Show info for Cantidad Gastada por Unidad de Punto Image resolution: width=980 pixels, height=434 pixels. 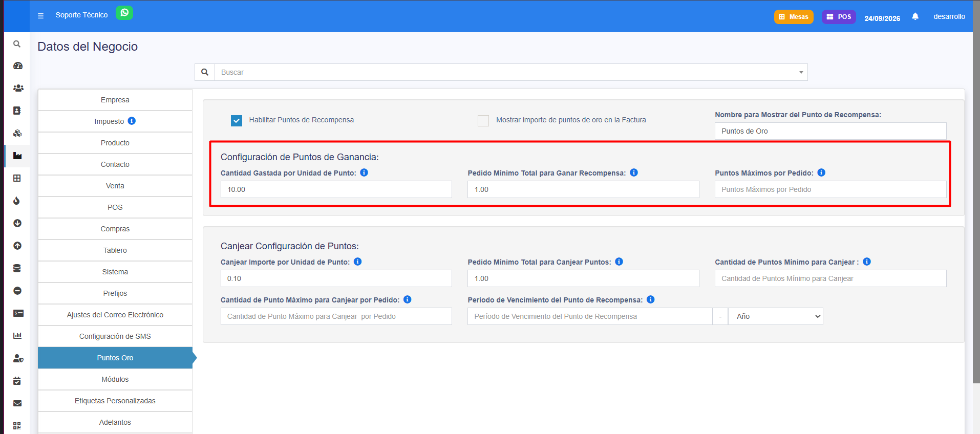pos(364,172)
